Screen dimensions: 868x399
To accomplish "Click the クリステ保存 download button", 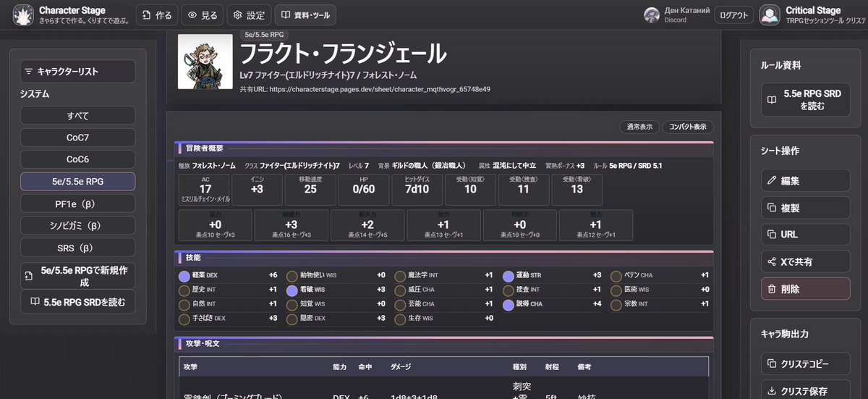I will pyautogui.click(x=806, y=390).
